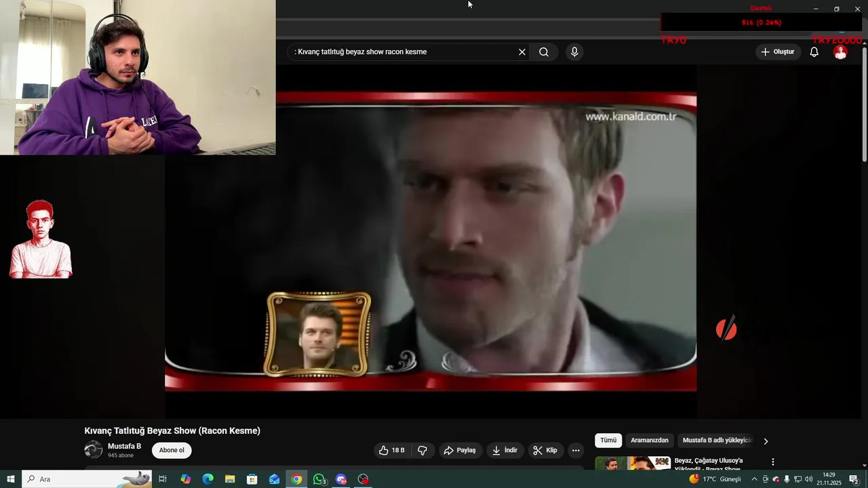Open the Mustafa B channel name link
This screenshot has width=868, height=488.
[x=124, y=446]
